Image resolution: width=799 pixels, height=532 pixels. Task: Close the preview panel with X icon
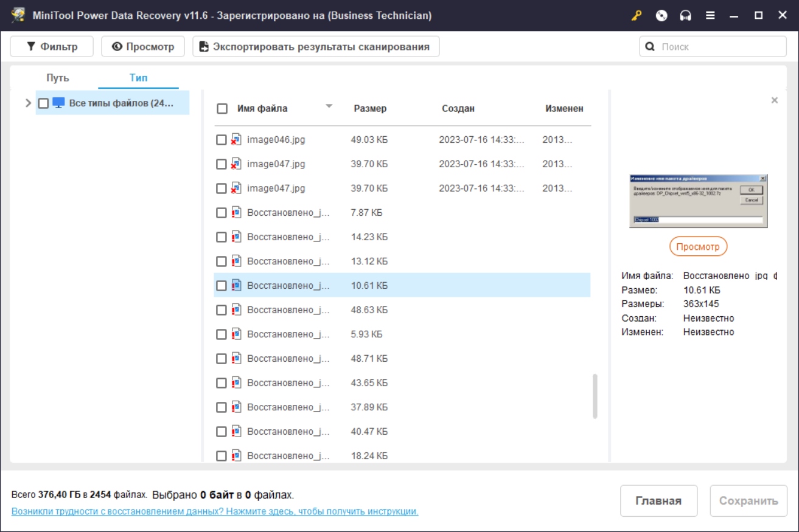point(775,100)
